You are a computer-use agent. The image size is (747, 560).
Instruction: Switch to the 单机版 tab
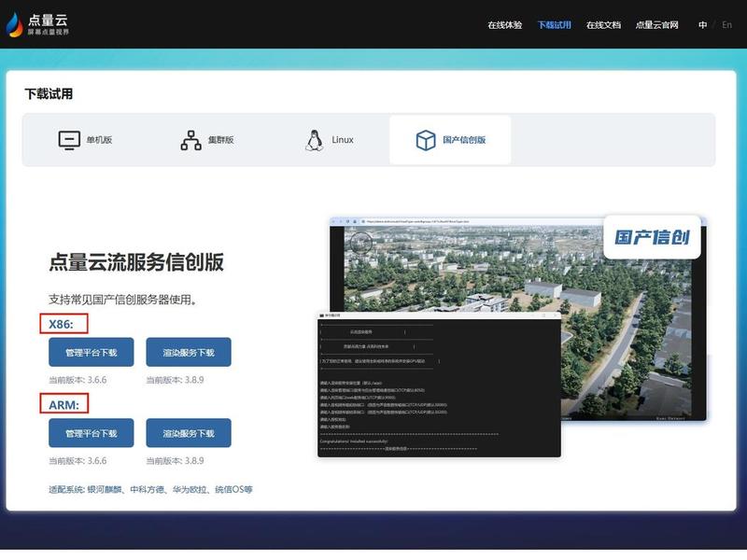pos(85,140)
